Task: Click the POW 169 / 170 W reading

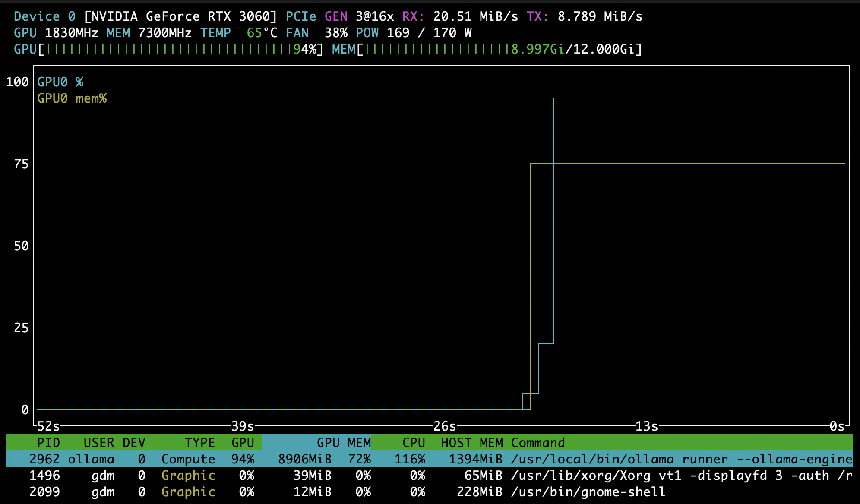Action: coord(414,33)
